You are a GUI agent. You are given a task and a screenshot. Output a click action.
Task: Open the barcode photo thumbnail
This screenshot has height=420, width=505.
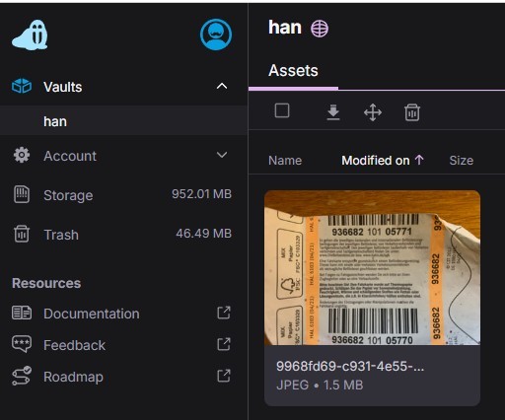click(372, 267)
